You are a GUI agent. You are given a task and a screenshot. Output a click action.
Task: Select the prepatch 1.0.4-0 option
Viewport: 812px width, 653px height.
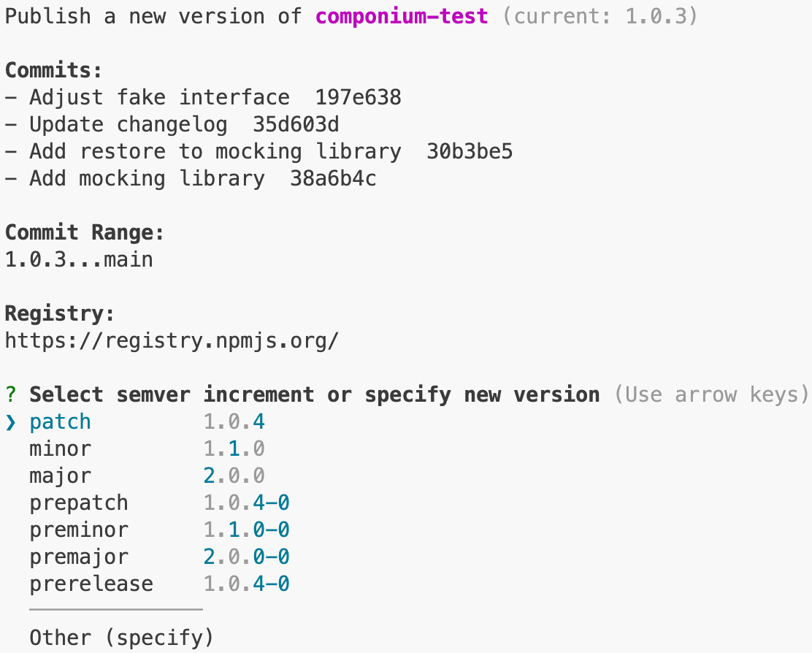(x=78, y=503)
